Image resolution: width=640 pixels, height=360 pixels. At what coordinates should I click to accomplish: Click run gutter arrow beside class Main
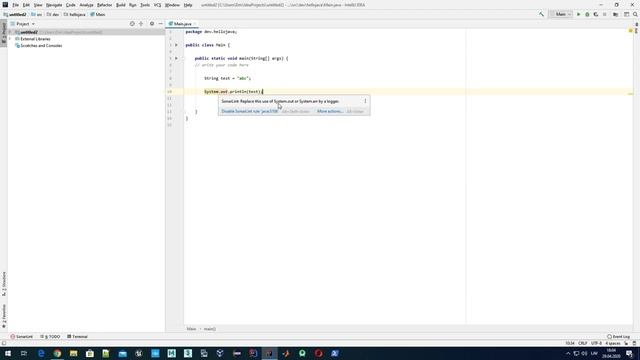coord(176,45)
